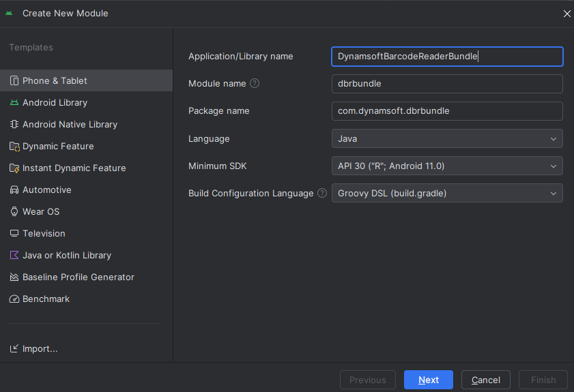574x392 pixels.
Task: Focus the Package name field
Action: pos(447,111)
